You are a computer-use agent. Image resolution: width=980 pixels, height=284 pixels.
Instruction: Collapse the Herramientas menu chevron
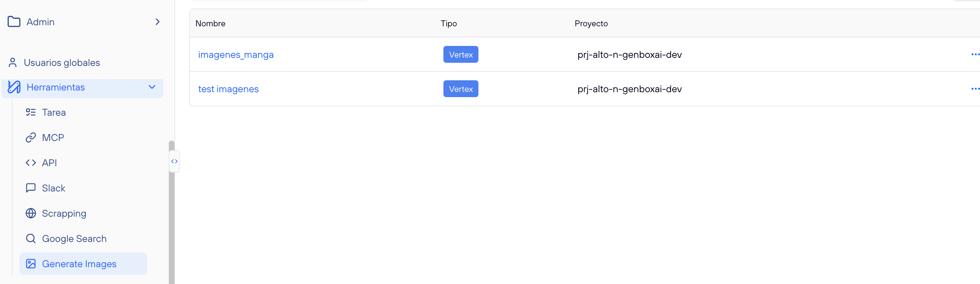(x=152, y=87)
